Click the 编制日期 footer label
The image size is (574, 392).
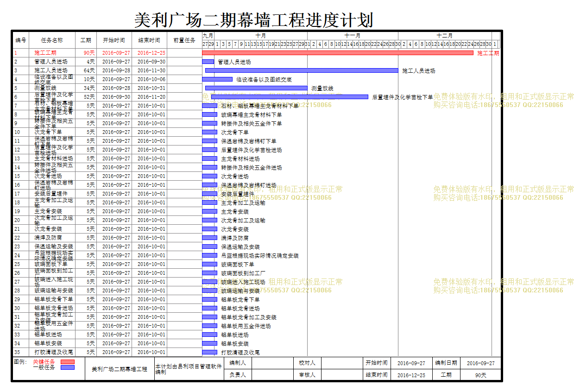tap(446, 363)
